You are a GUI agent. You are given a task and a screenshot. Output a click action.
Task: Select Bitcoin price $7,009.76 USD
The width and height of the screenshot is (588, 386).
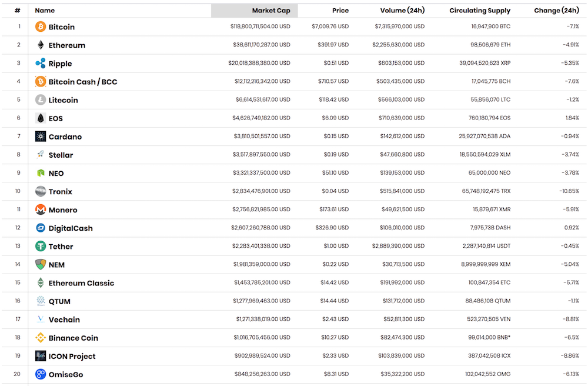point(330,26)
